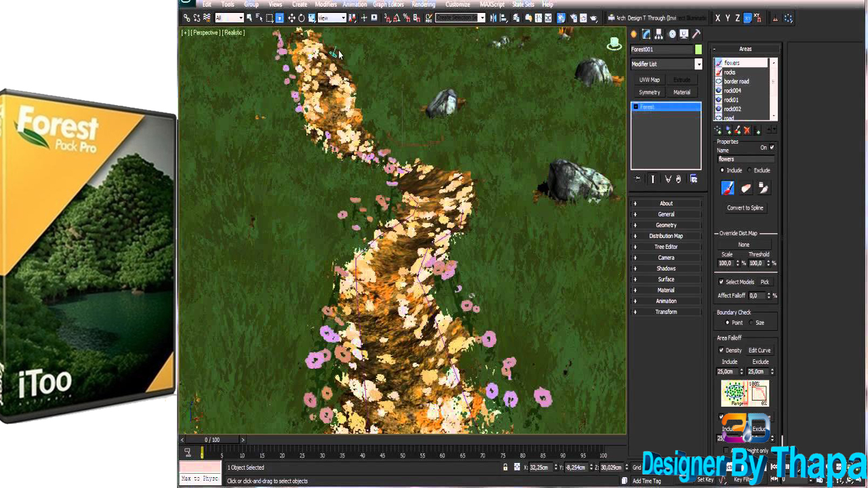Click the Forest entry in modifier stack

pyautogui.click(x=666, y=107)
